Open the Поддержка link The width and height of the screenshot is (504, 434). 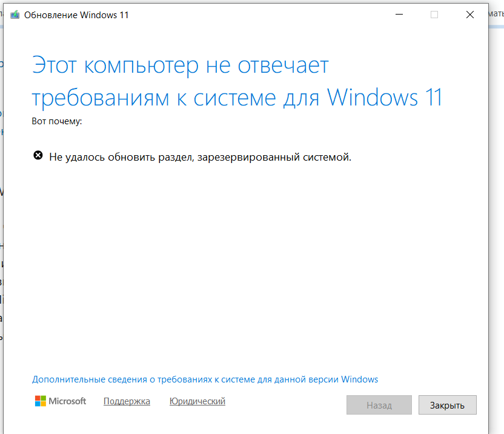(127, 401)
